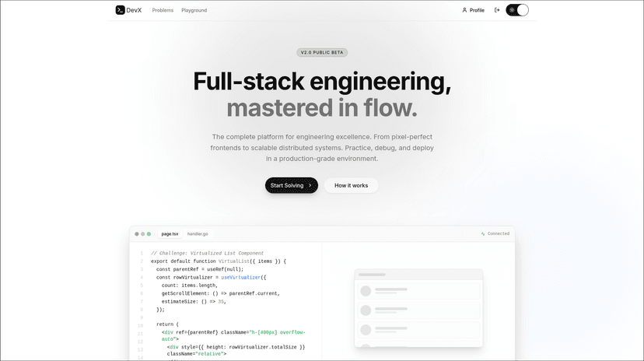
Task: Switch to the handler.go tab
Action: [198, 233]
